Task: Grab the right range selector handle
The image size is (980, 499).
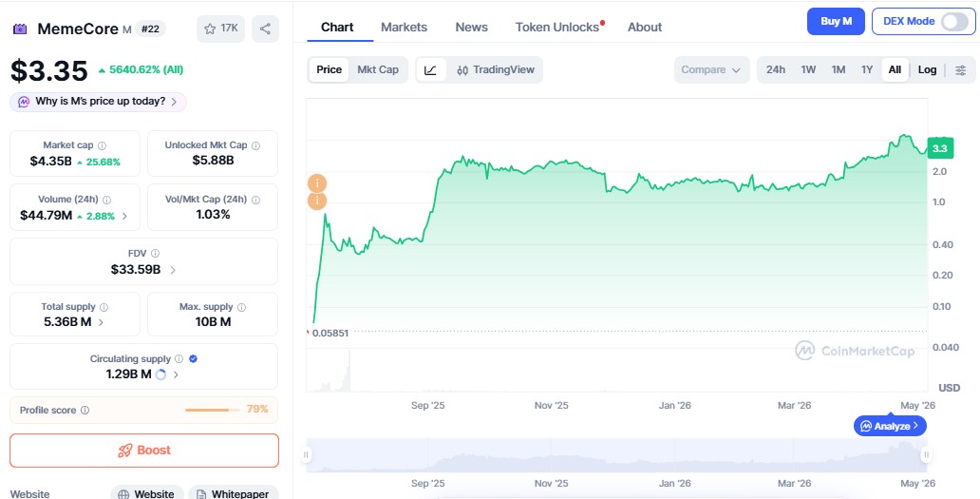Action: point(926,454)
